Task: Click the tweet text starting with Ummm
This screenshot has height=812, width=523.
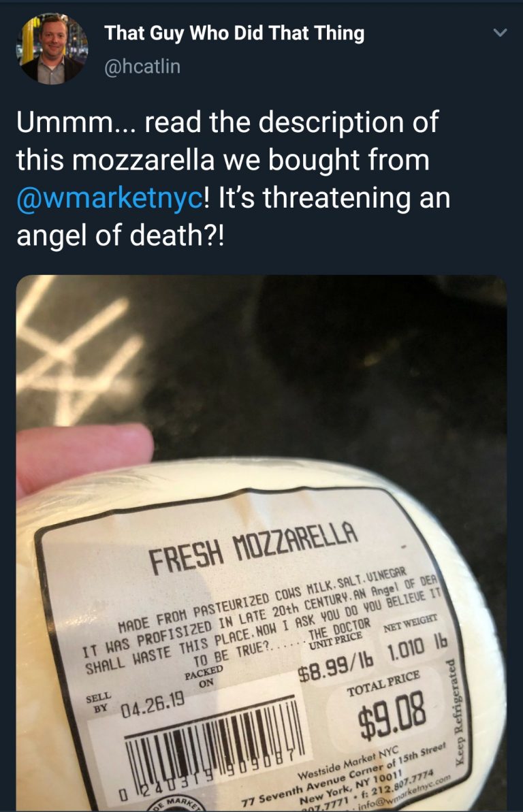Action: (x=227, y=123)
